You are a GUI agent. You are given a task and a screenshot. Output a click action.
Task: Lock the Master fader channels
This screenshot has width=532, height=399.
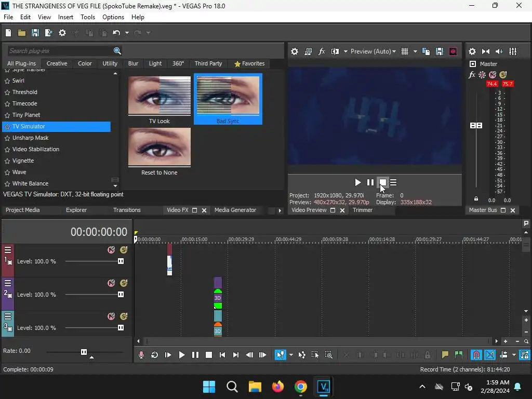(476, 199)
